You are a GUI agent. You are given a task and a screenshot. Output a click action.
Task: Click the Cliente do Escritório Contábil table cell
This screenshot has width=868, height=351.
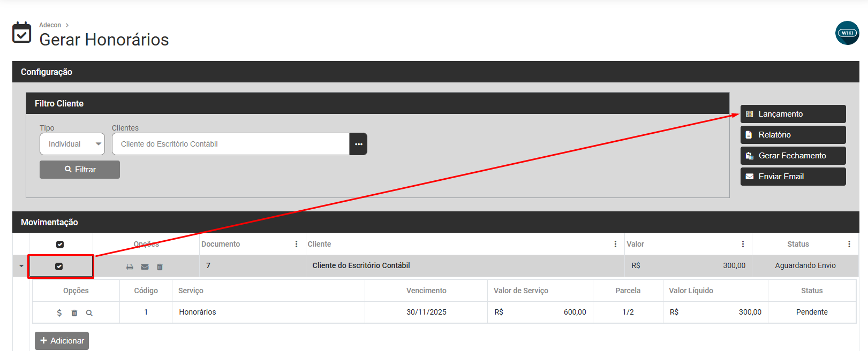[465, 265]
